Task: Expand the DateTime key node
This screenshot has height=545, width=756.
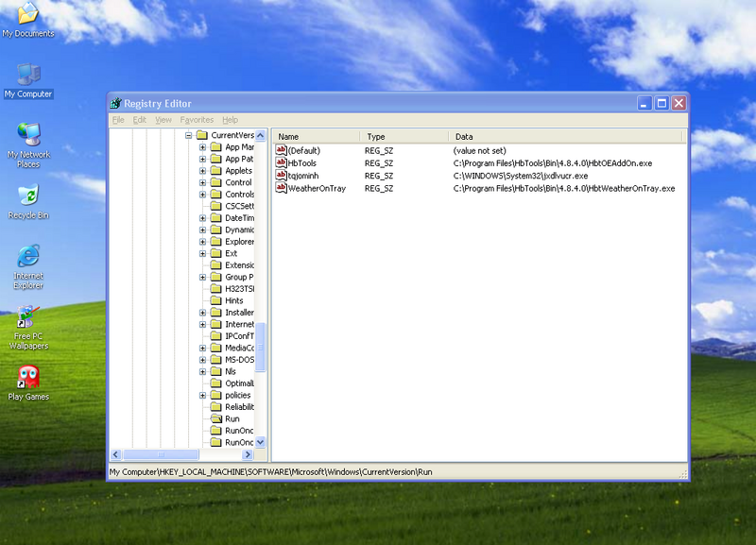Action: 202,218
